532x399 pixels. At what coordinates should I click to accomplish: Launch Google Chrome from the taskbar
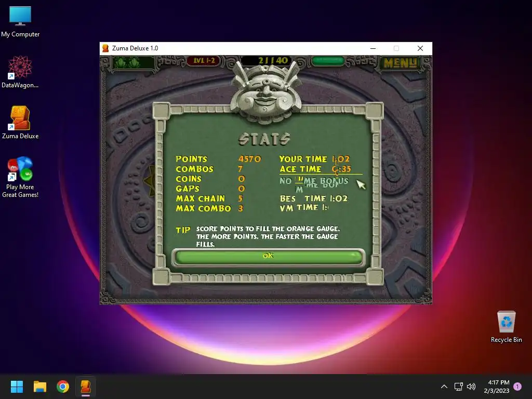[63, 387]
